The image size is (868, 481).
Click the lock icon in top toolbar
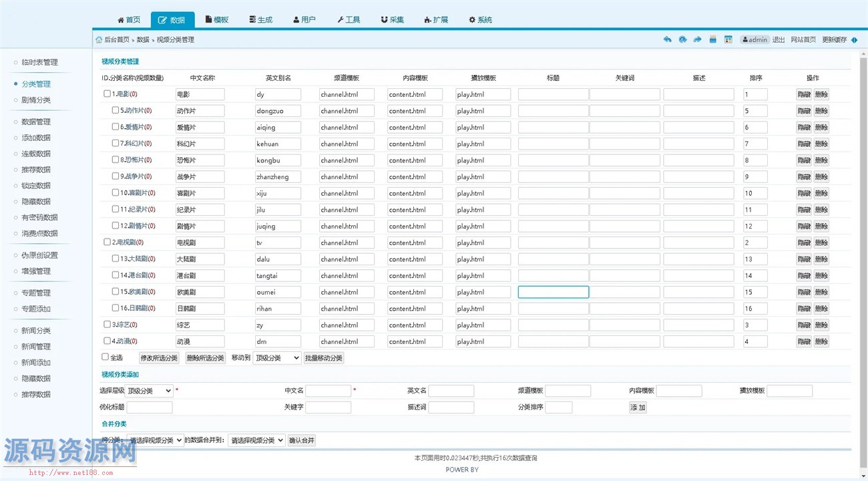pos(713,39)
